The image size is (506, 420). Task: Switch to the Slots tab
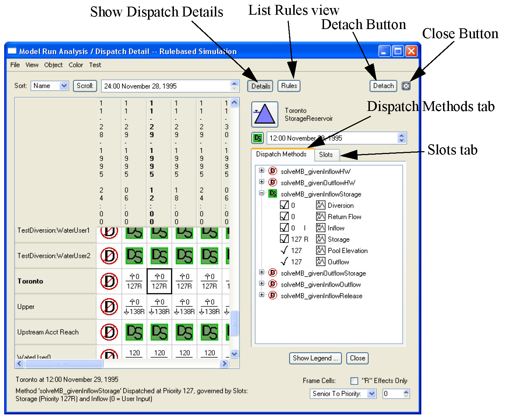[x=326, y=154]
